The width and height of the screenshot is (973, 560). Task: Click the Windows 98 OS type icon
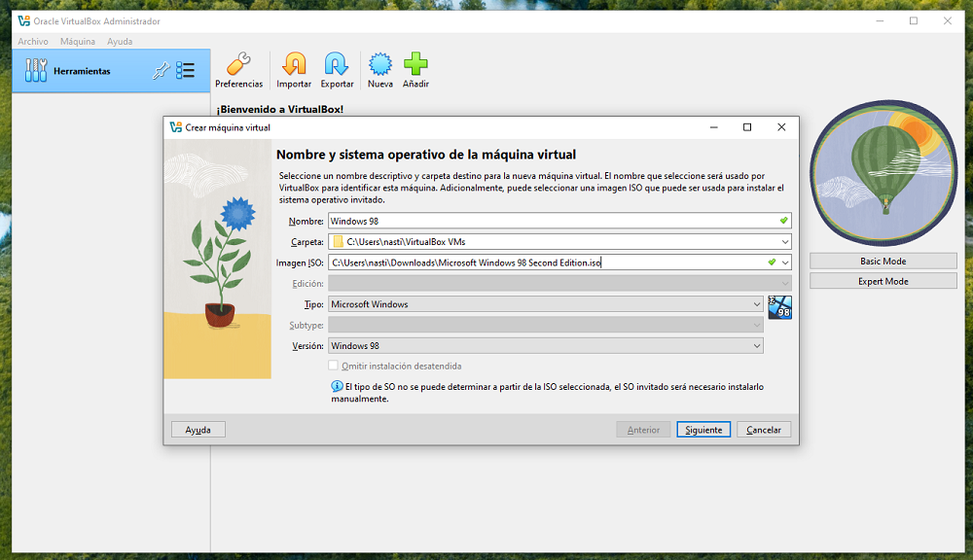(778, 305)
